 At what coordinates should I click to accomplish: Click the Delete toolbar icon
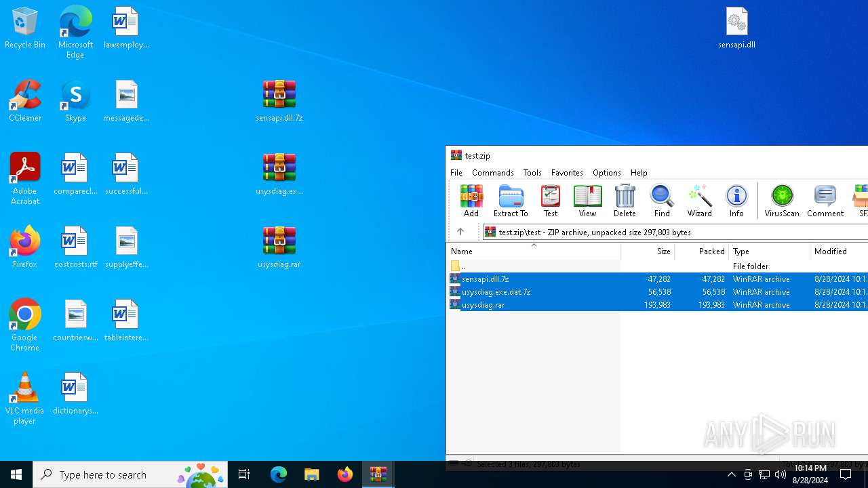pos(625,201)
